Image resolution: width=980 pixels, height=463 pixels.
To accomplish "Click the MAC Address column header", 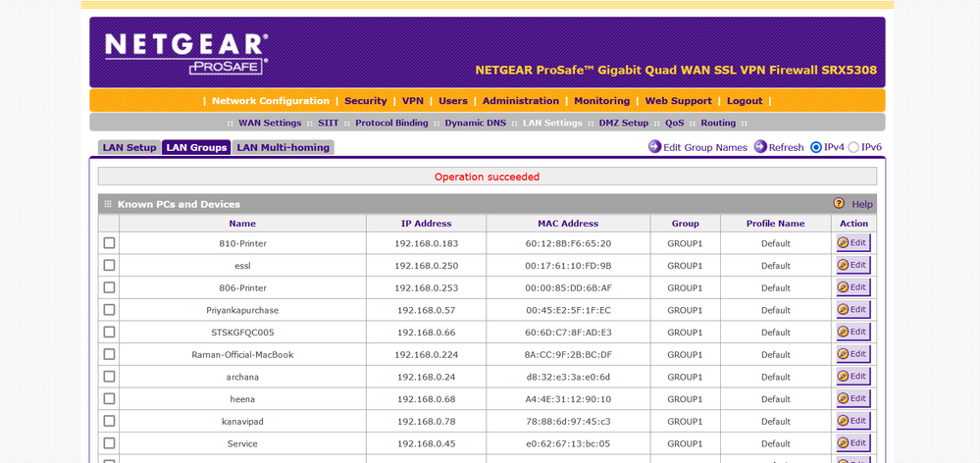I will coord(568,223).
